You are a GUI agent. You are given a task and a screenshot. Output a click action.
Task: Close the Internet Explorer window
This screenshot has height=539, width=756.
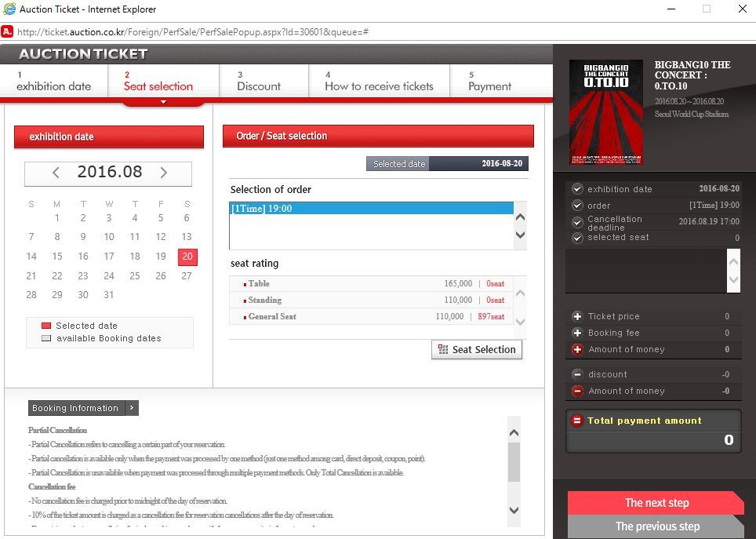[743, 9]
